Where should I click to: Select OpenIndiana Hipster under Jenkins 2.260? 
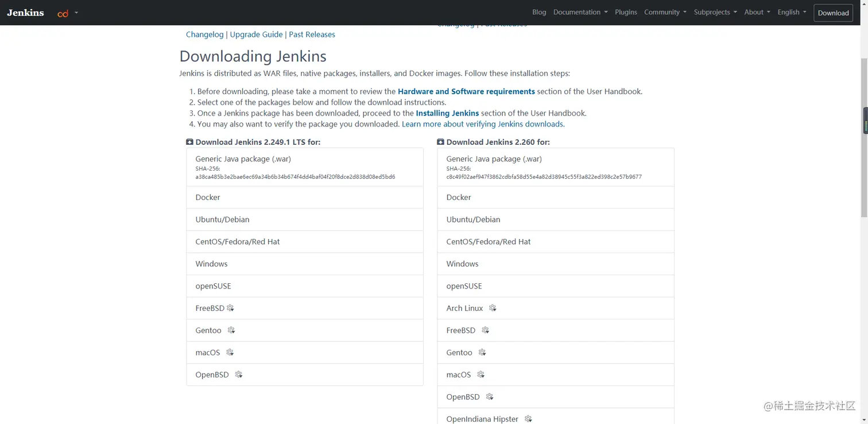[x=556, y=417]
